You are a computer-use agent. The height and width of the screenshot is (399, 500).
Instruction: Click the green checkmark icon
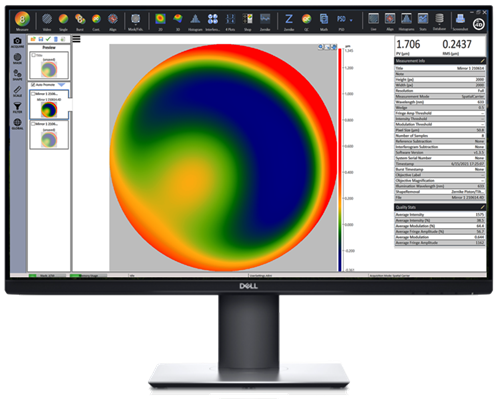pyautogui.click(x=48, y=39)
